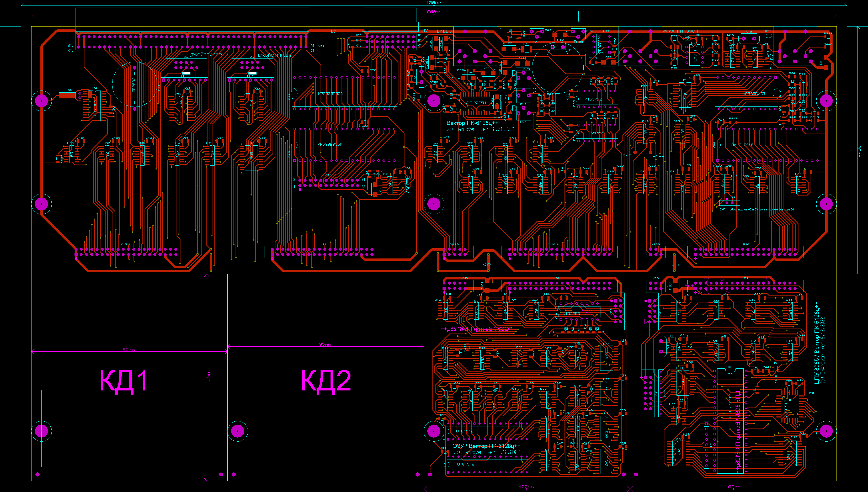Click the ОЗУ / Вектор ПК-6128ц++ board title
This screenshot has height=492, width=868.
pos(486,446)
